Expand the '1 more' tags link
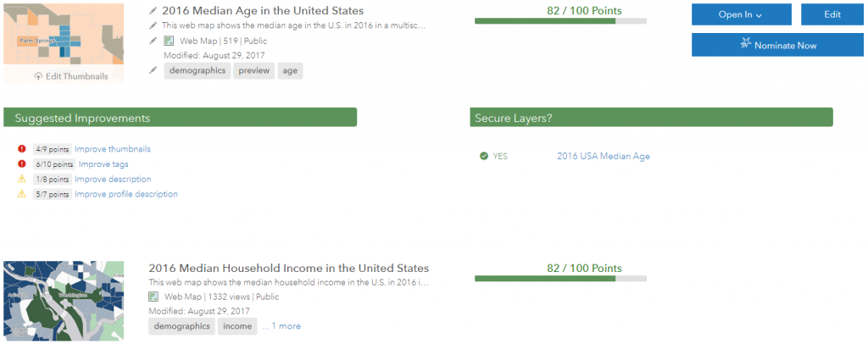868x344 pixels. click(x=286, y=326)
